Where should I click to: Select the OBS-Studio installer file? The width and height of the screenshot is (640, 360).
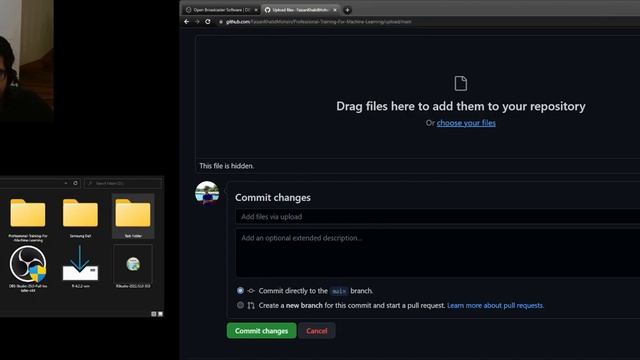coord(28,269)
